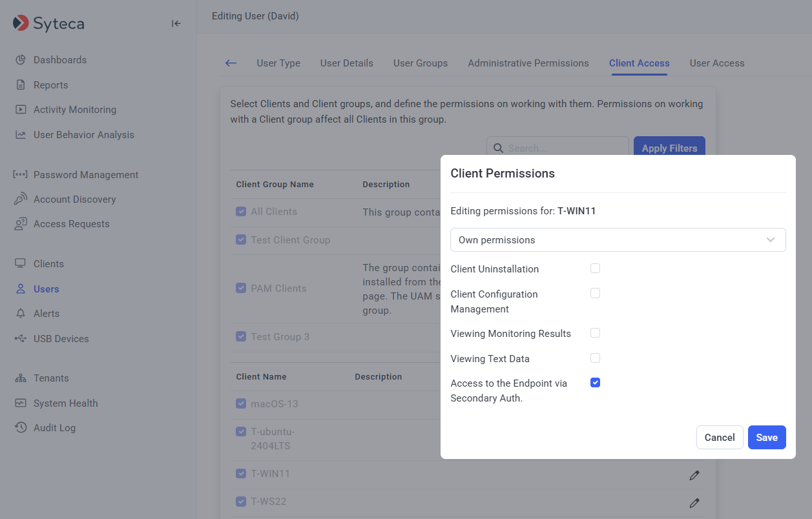
Task: Click the back arrow beside User Type
Action: (231, 63)
